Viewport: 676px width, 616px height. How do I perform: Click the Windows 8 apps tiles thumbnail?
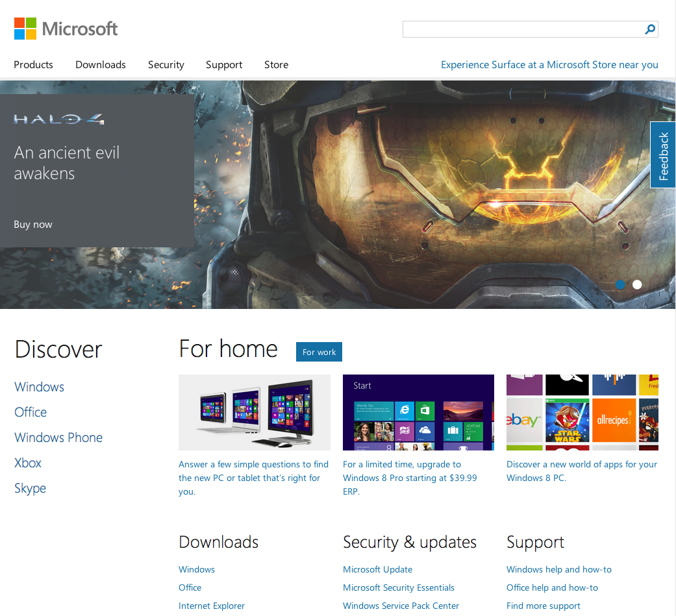click(582, 413)
